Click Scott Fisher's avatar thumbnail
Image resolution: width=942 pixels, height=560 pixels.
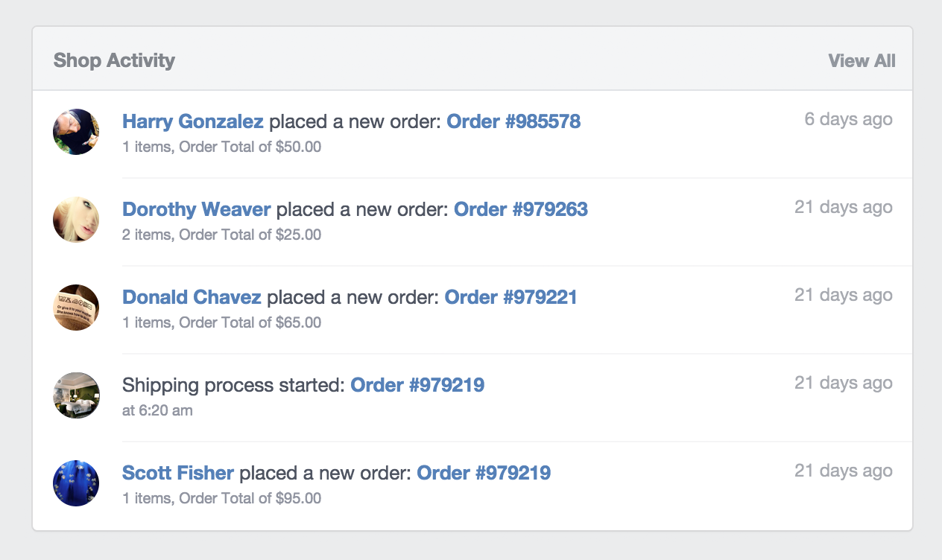coord(76,483)
